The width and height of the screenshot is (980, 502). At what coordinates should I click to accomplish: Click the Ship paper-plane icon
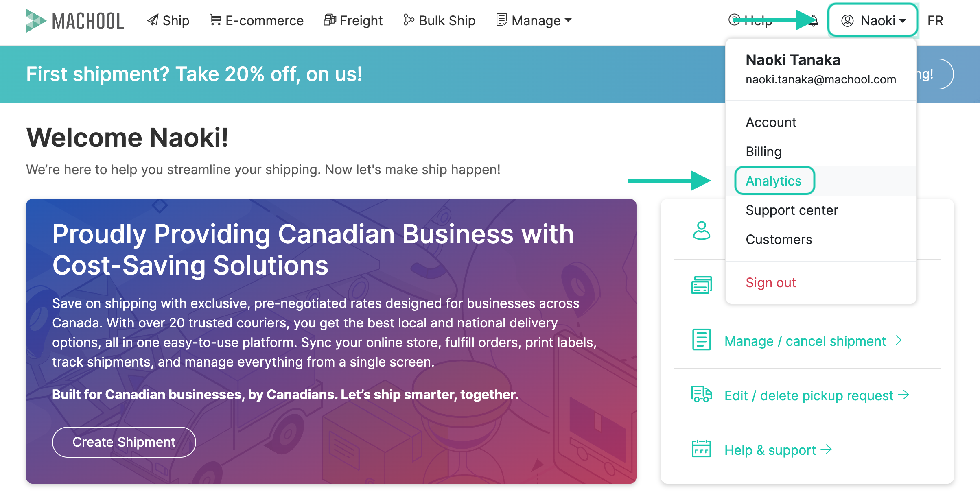[153, 20]
